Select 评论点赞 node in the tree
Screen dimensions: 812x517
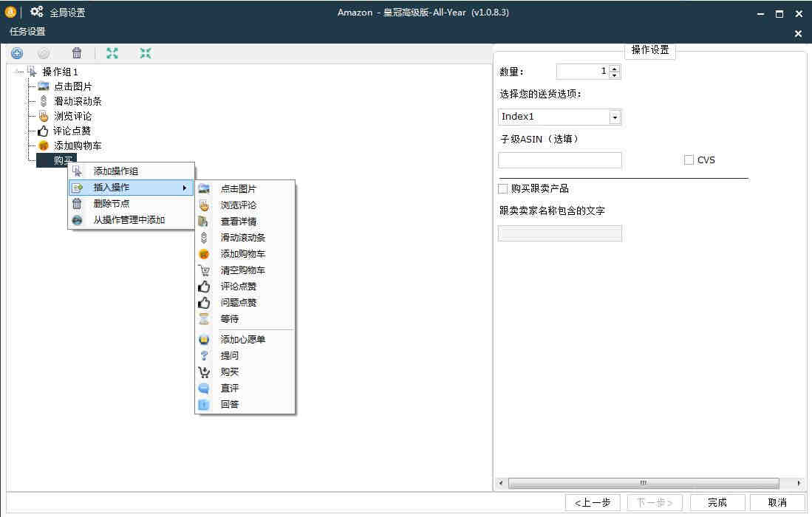[72, 131]
